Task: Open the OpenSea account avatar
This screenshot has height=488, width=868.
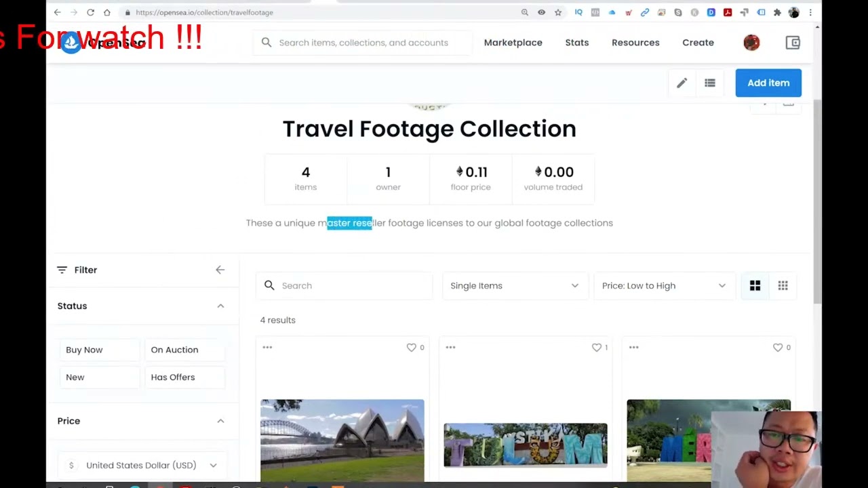Action: pos(751,43)
